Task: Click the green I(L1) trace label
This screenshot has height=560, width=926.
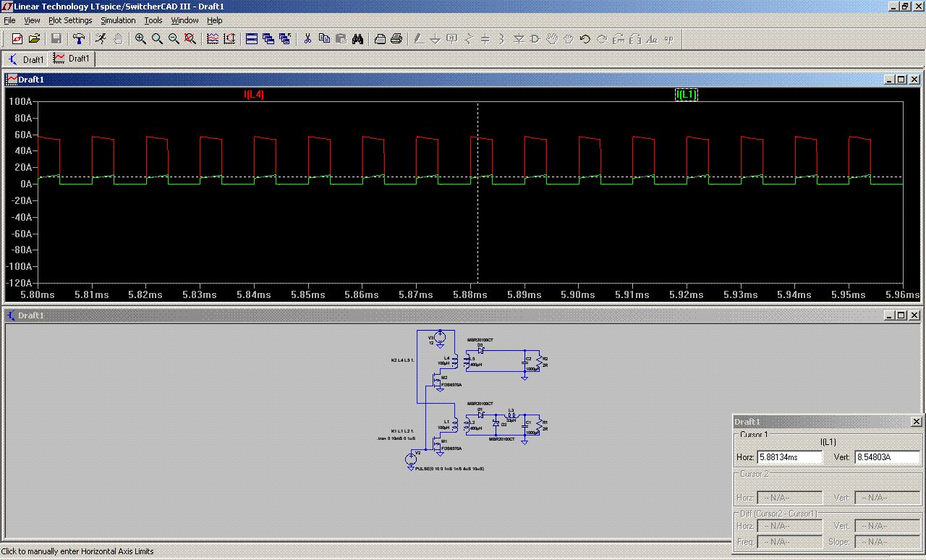Action: point(686,95)
